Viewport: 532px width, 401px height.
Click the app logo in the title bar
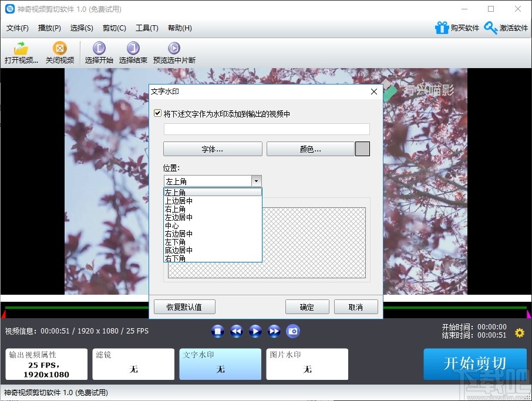(x=10, y=9)
